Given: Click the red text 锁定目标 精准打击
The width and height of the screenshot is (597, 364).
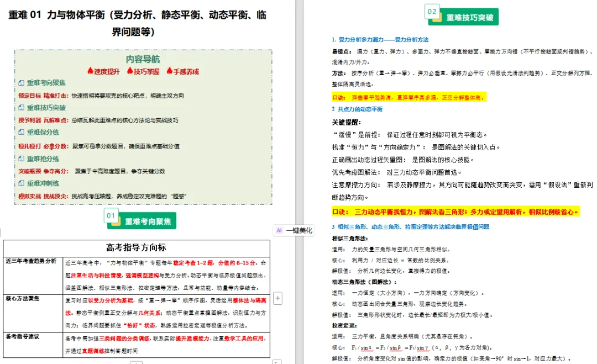Looking at the screenshot, I should [44, 96].
